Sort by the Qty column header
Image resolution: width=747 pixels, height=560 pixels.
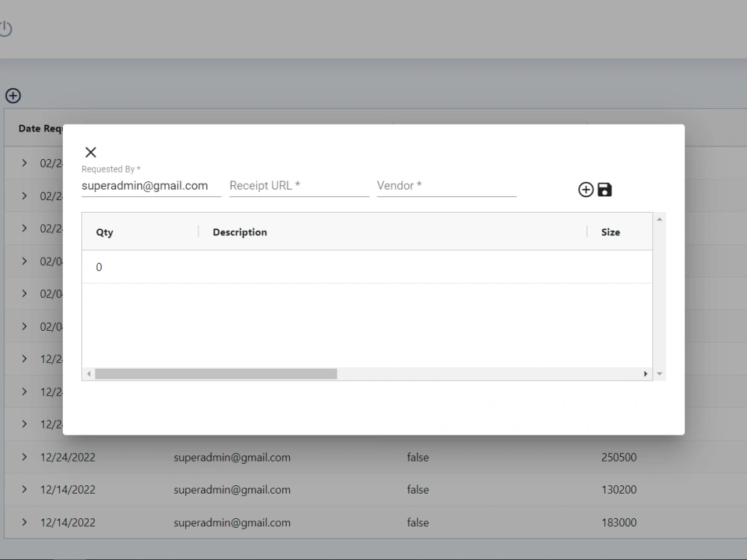(105, 232)
